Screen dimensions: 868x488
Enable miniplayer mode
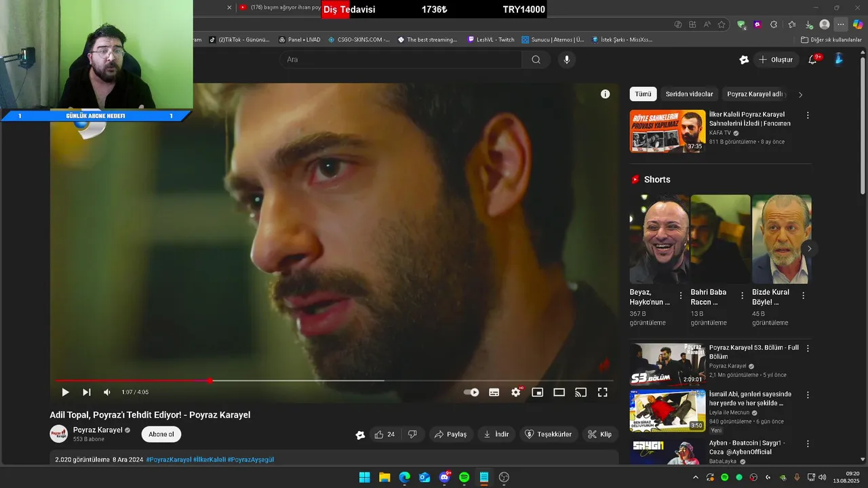point(538,392)
